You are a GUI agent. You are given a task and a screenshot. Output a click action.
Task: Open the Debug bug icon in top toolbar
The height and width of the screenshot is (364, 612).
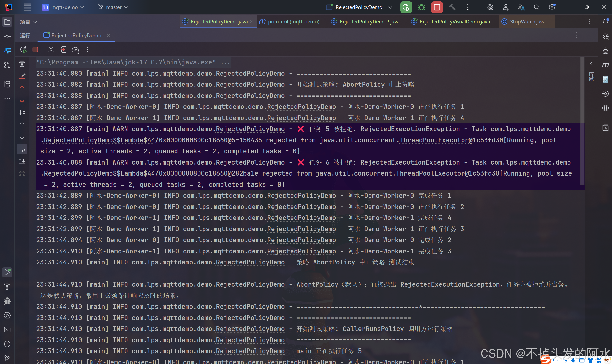pyautogui.click(x=421, y=7)
